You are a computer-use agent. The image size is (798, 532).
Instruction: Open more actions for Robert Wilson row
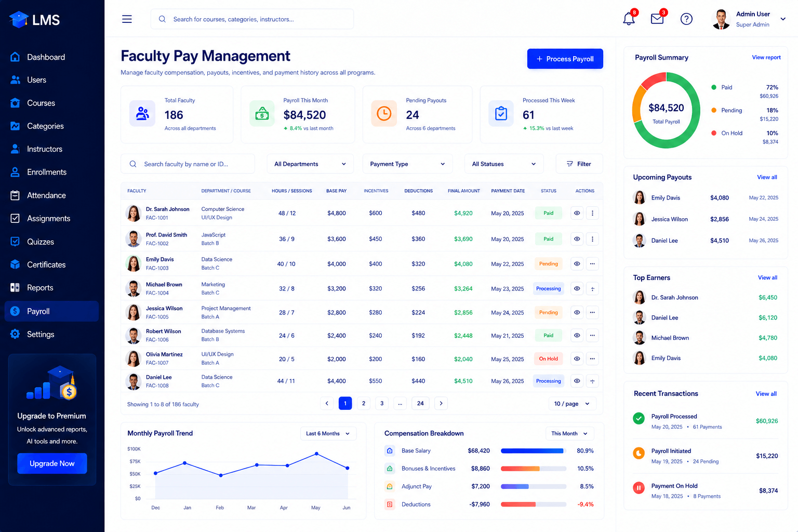coord(592,336)
